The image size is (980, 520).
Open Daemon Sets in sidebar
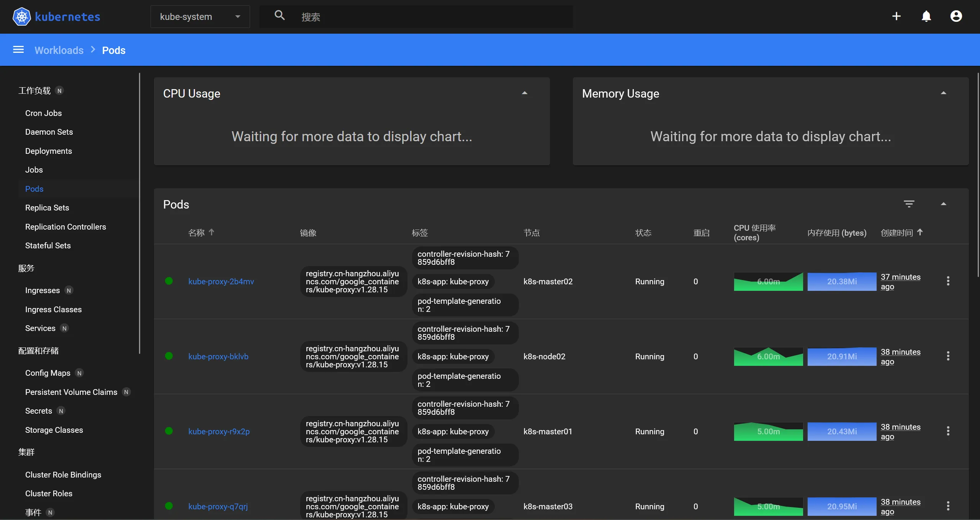coord(49,132)
